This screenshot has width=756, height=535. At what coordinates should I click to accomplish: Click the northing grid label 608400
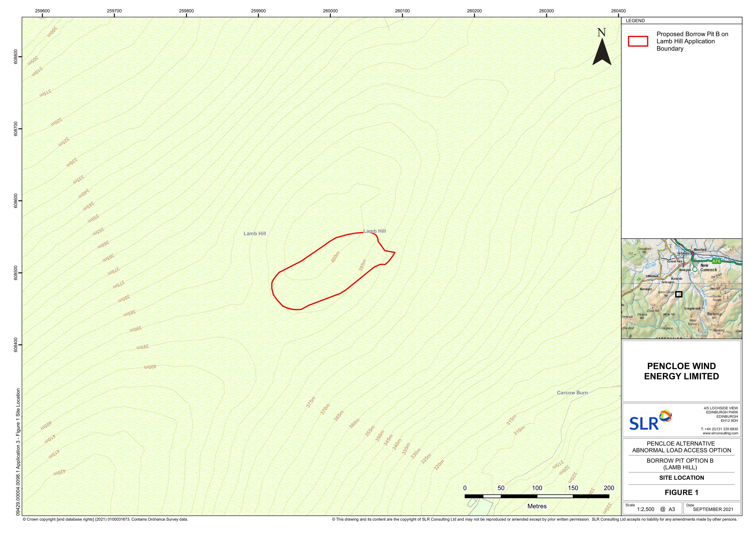[x=16, y=345]
